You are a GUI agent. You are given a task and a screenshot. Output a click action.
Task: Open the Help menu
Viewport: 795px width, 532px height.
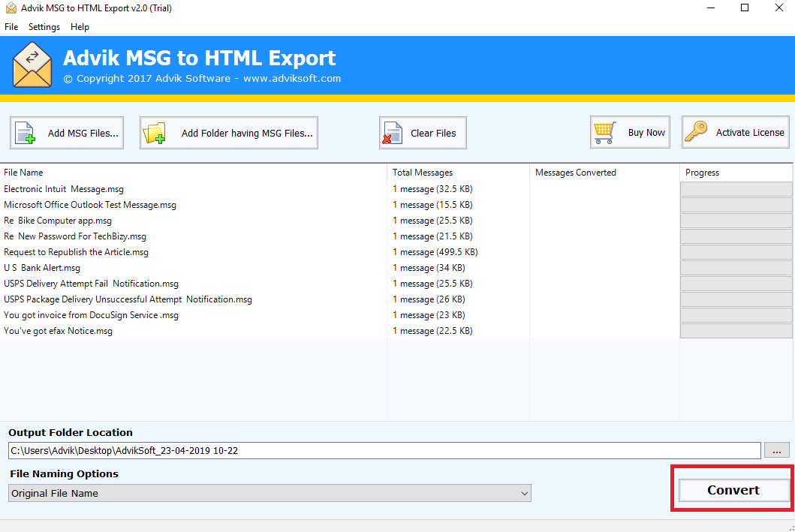coord(80,26)
